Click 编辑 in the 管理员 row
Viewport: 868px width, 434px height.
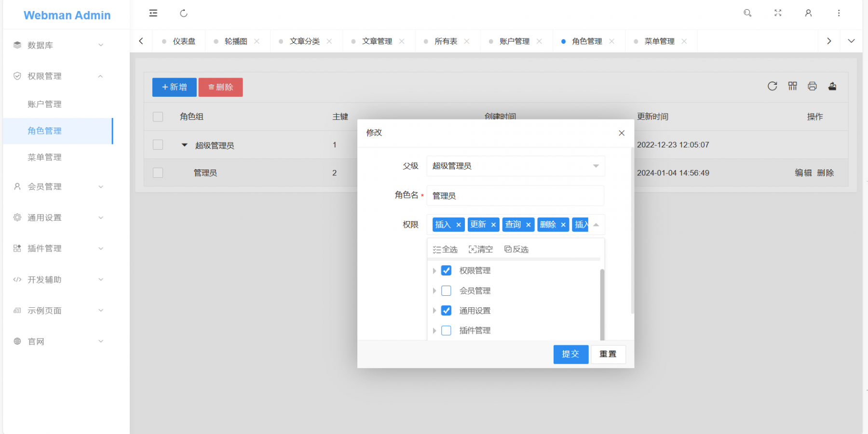pos(803,173)
